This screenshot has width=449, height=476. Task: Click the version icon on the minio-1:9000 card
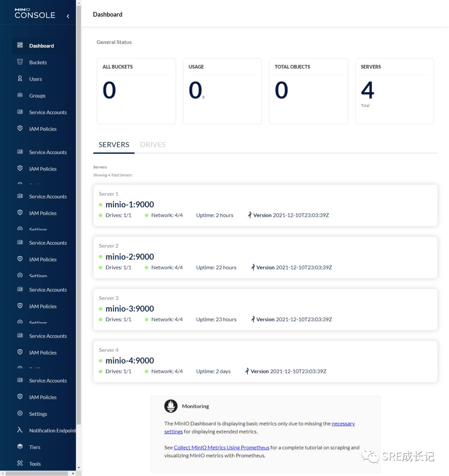click(250, 215)
